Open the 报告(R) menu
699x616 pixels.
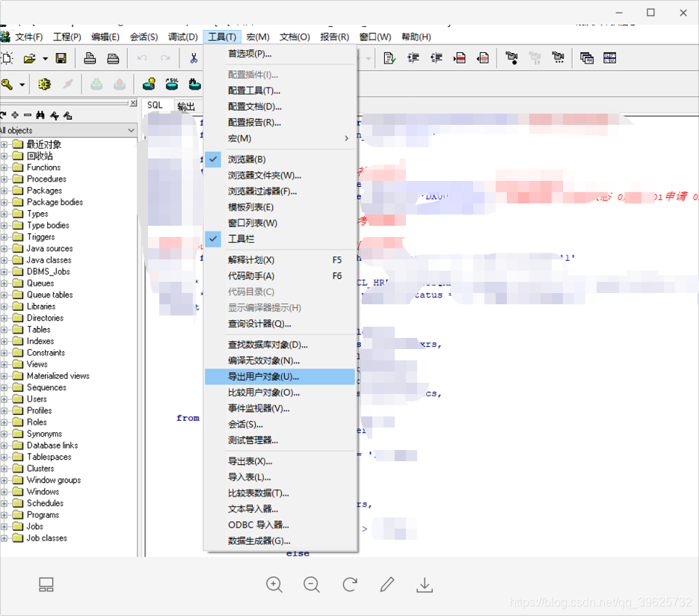click(334, 37)
